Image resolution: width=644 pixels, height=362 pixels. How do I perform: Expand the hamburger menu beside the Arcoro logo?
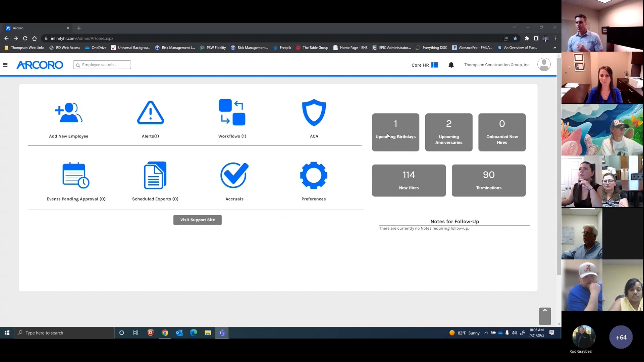pos(5,65)
